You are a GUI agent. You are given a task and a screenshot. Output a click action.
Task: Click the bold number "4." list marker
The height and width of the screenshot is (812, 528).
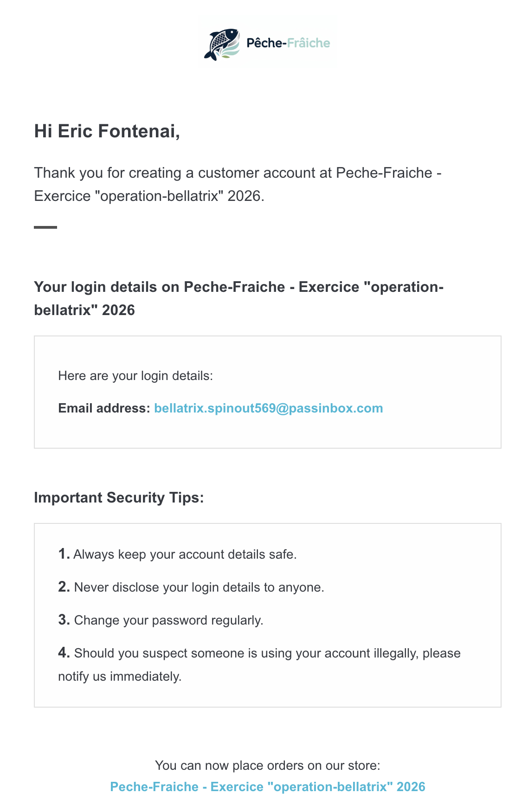(64, 653)
